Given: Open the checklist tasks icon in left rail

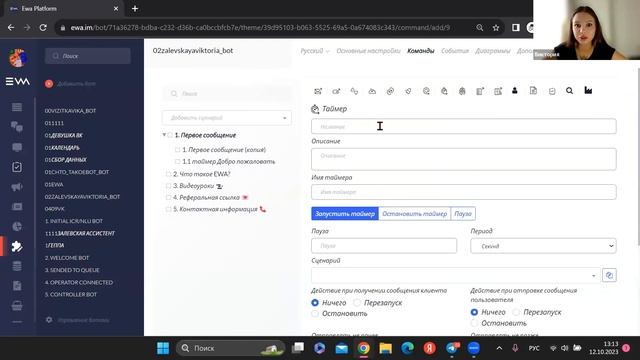Looking at the screenshot, I should click(17, 167).
